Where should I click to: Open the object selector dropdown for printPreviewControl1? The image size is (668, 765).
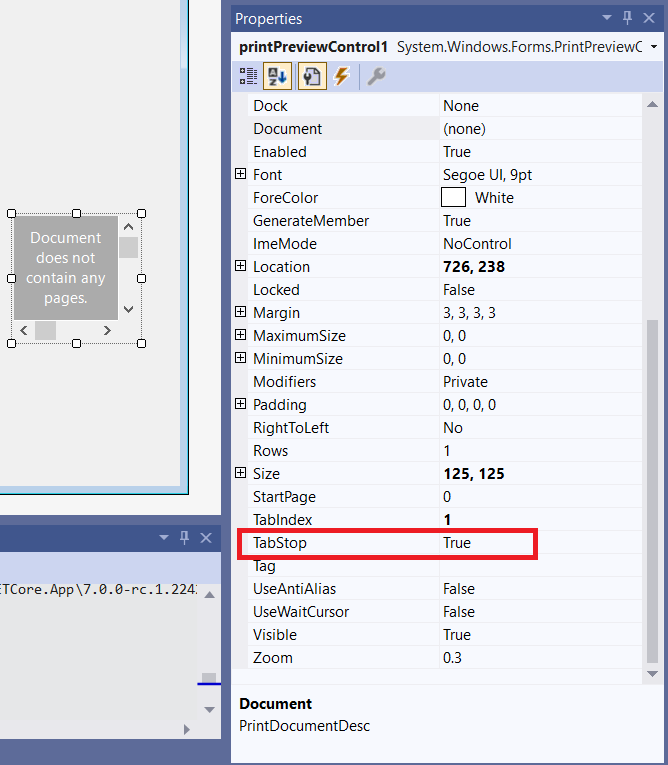tap(654, 47)
